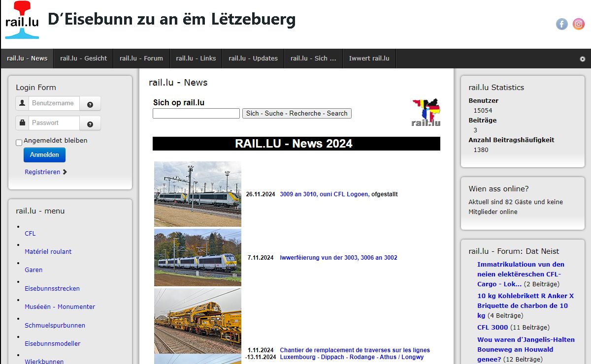
Task: Open the CFL menu link
Action: [30, 234]
